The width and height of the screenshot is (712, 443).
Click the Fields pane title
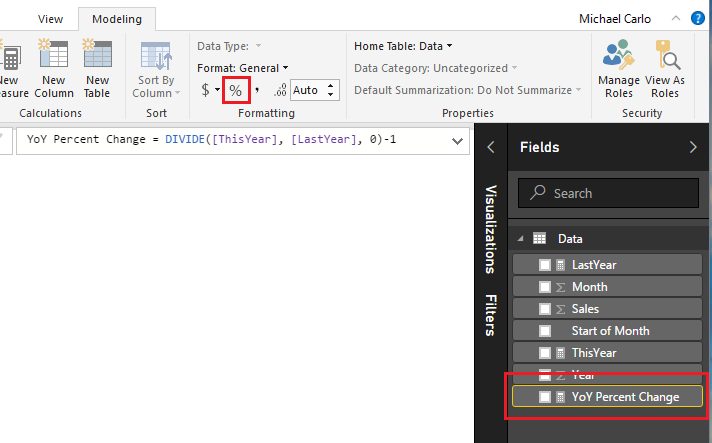pos(539,147)
